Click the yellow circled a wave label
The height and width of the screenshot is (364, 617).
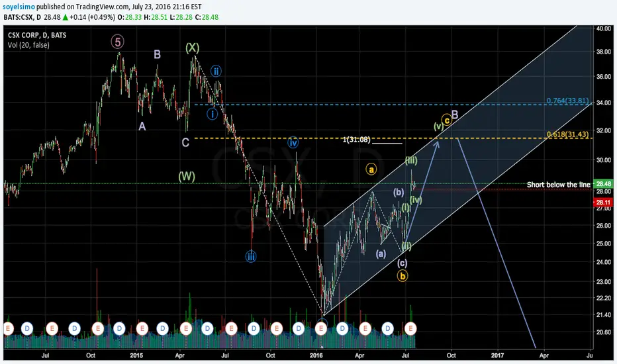371,169
